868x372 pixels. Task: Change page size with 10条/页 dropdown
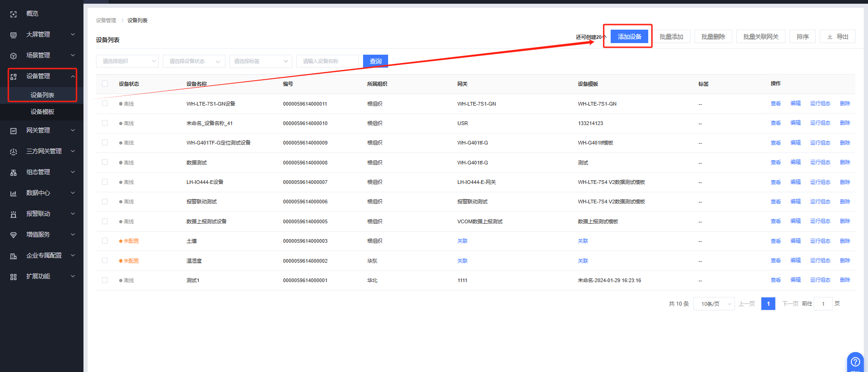point(714,304)
